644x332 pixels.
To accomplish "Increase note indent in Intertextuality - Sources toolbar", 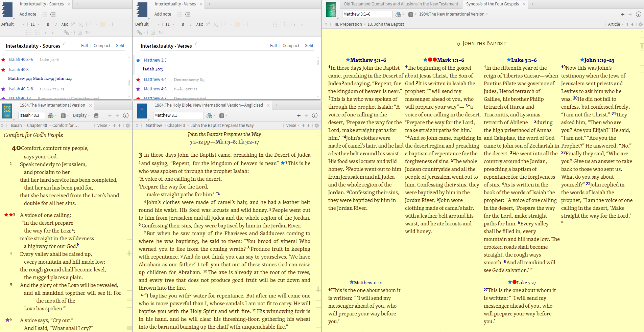I will click(53, 14).
